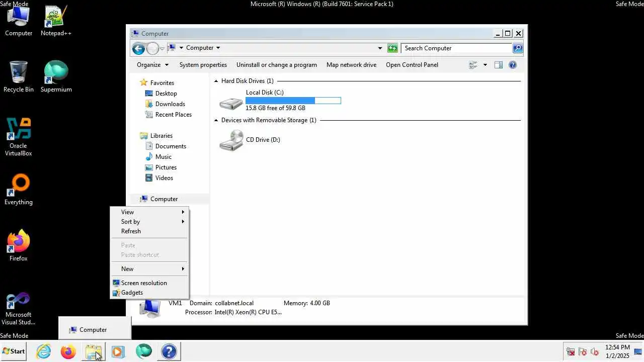This screenshot has height=362, width=644.
Task: Open the New submenu
Action: click(x=149, y=269)
